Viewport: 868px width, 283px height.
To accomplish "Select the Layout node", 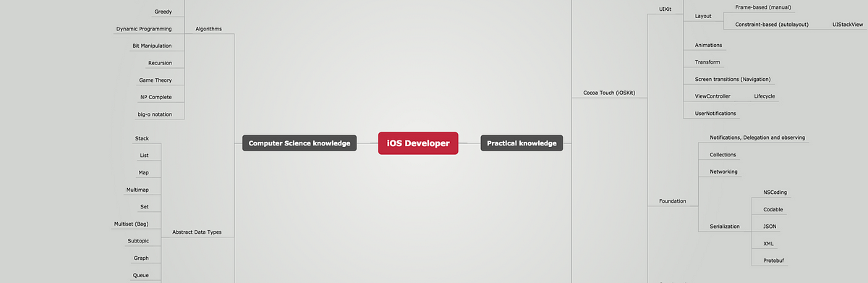I will point(703,16).
